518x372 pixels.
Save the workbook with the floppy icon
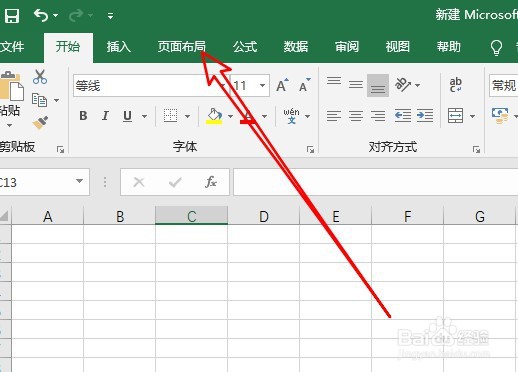(12, 15)
